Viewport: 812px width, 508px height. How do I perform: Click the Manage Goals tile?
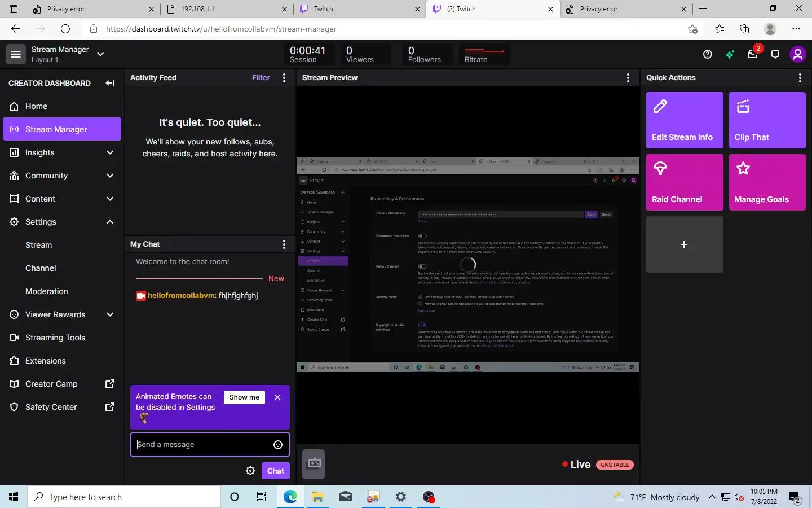tap(767, 182)
